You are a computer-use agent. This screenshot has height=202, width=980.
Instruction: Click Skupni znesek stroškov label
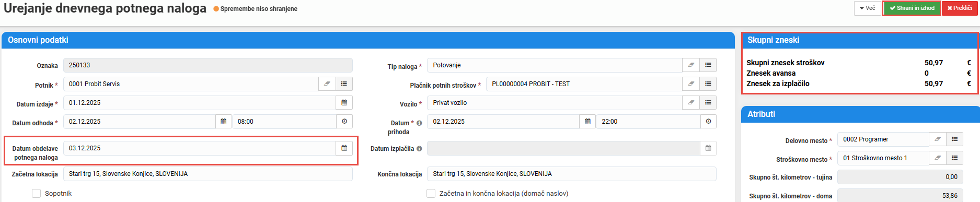tap(785, 63)
